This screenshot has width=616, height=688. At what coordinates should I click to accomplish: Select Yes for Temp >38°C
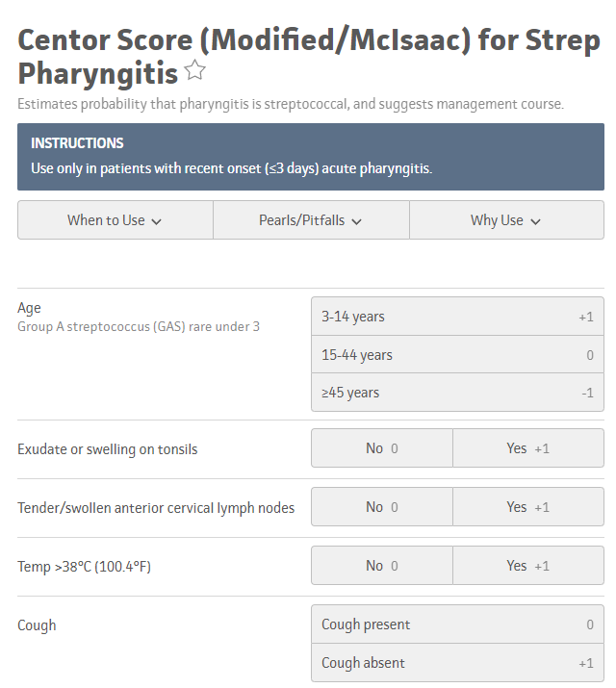point(527,566)
